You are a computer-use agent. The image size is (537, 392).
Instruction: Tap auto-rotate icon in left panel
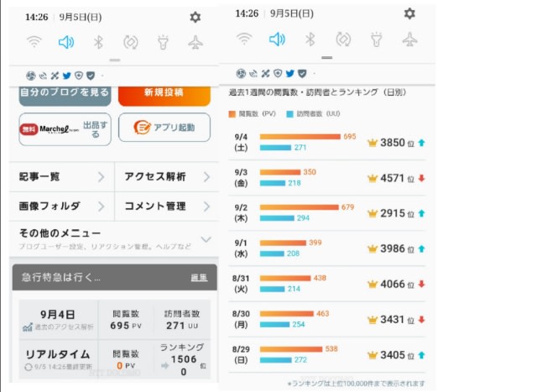(131, 43)
